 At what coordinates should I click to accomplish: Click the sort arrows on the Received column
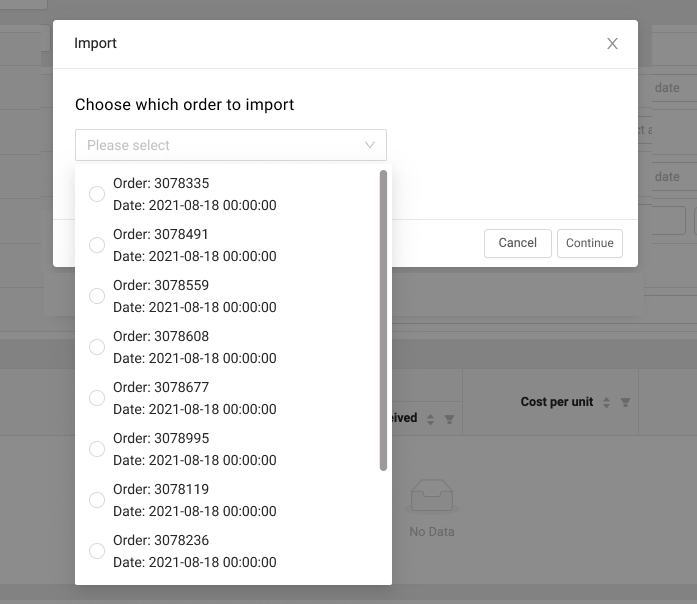430,419
